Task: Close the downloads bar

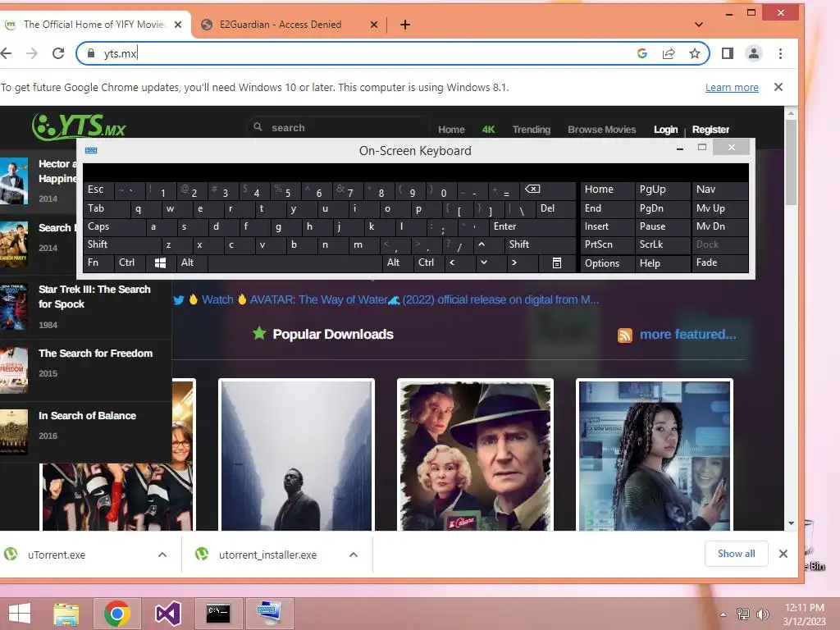Action: coord(783,554)
